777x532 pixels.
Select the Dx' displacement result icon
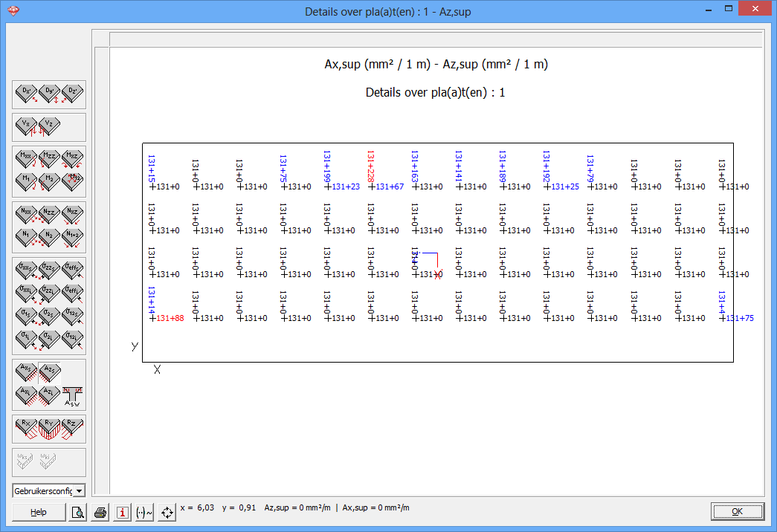(x=26, y=94)
